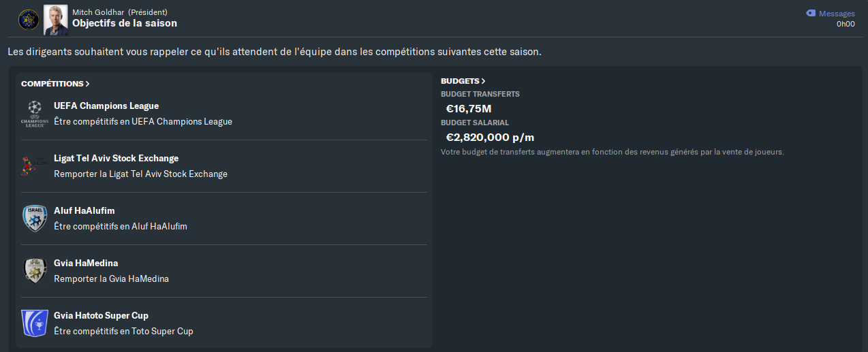The height and width of the screenshot is (352, 868).
Task: Click the Aluf HaAlufim shield icon
Action: [34, 219]
